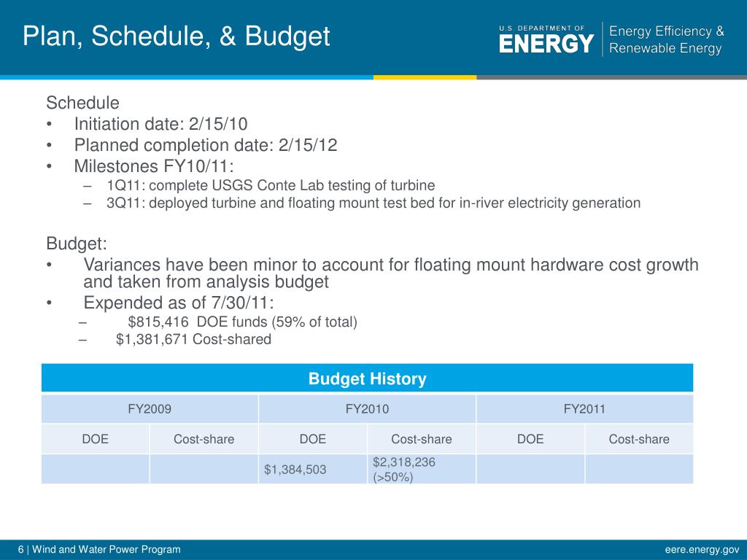Select the Budget: heading
This screenshot has height=560, width=747.
pos(76,244)
